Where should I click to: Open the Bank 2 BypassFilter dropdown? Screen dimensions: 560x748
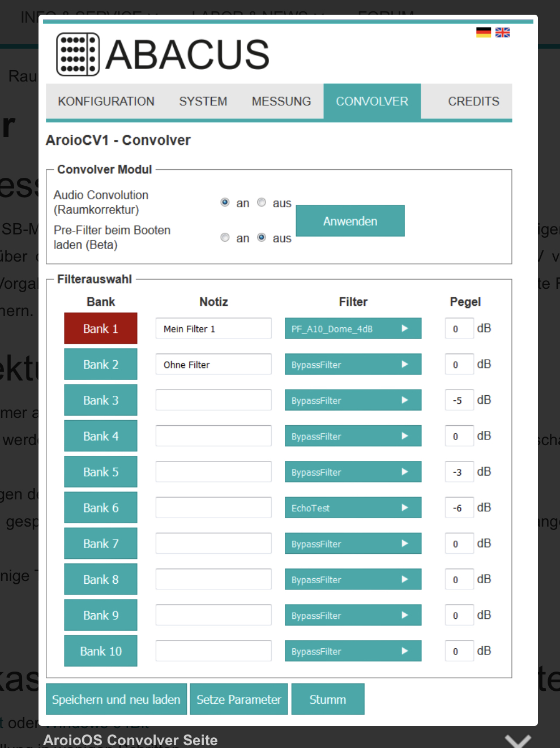pos(353,364)
